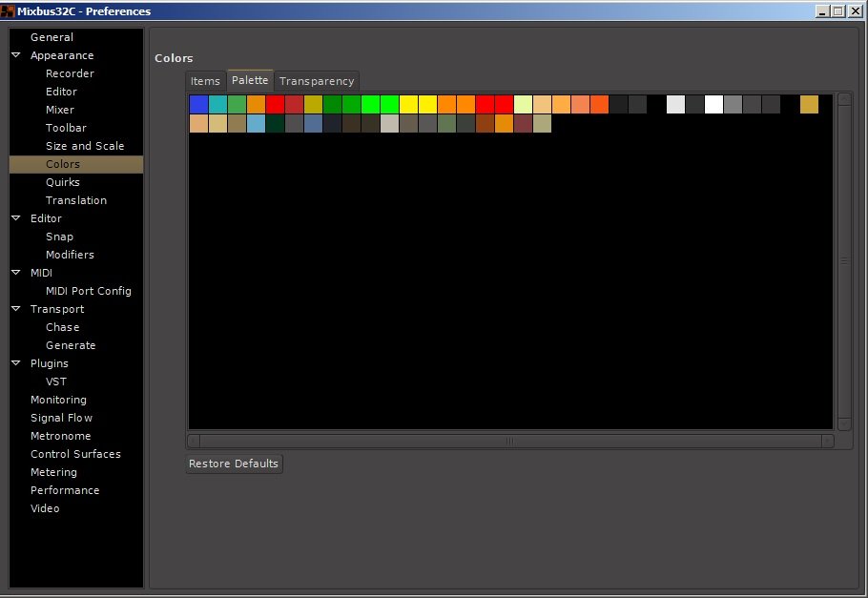
Task: Open the Recorder appearance page
Action: pyautogui.click(x=70, y=73)
